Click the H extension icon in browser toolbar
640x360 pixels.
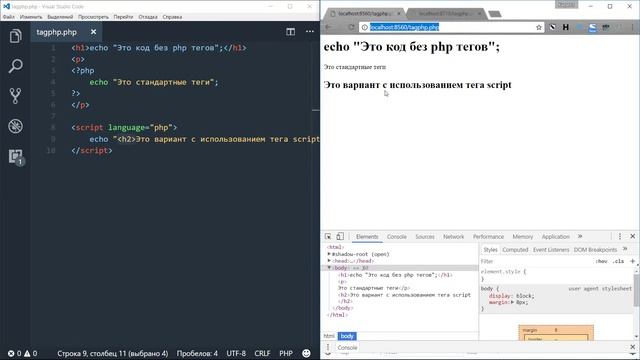coord(566,27)
